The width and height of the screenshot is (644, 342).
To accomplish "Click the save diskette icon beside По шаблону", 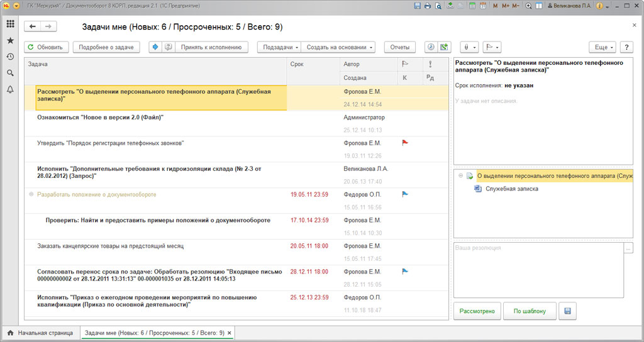I will point(566,311).
